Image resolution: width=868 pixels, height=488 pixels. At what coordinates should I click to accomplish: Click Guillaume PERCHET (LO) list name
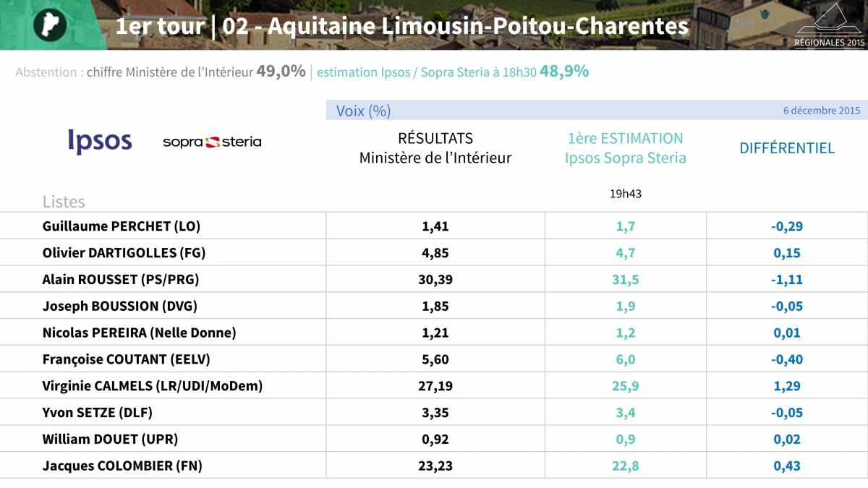coord(122,226)
